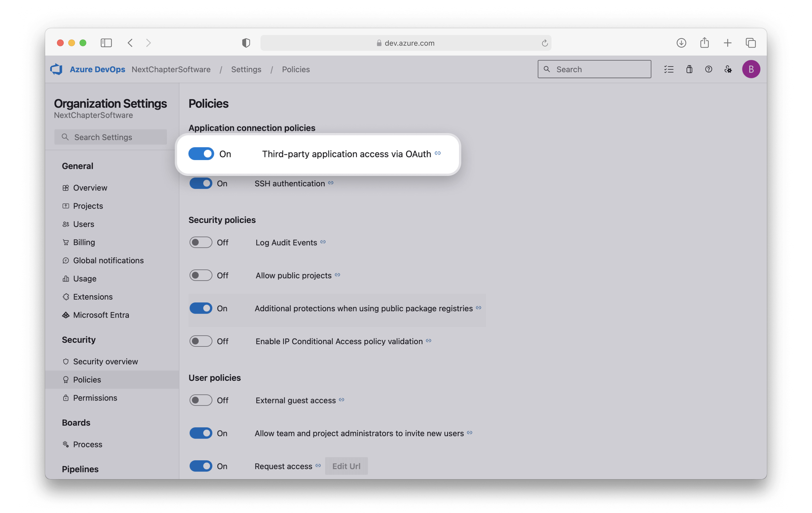Focus the top header Search box

pyautogui.click(x=594, y=69)
